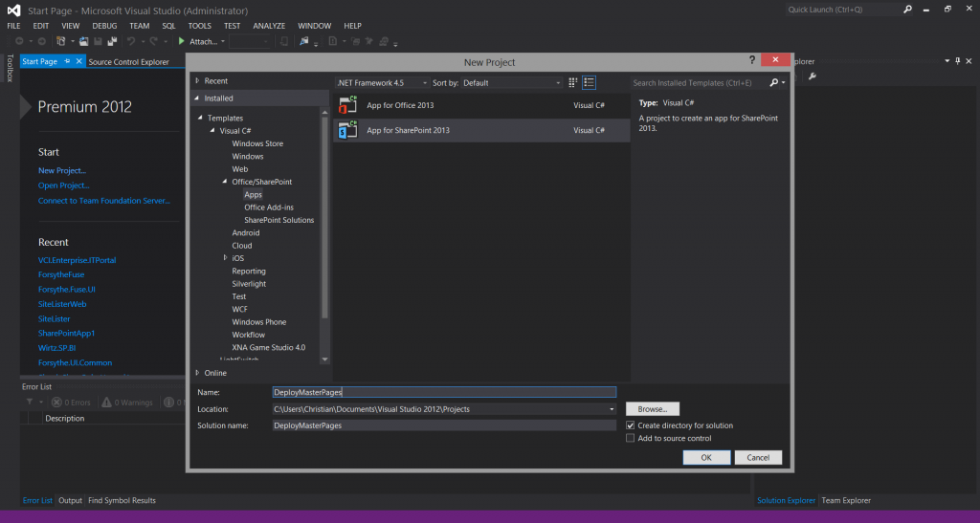
Task: Toggle the 0 Warnings filter button
Action: [127, 403]
